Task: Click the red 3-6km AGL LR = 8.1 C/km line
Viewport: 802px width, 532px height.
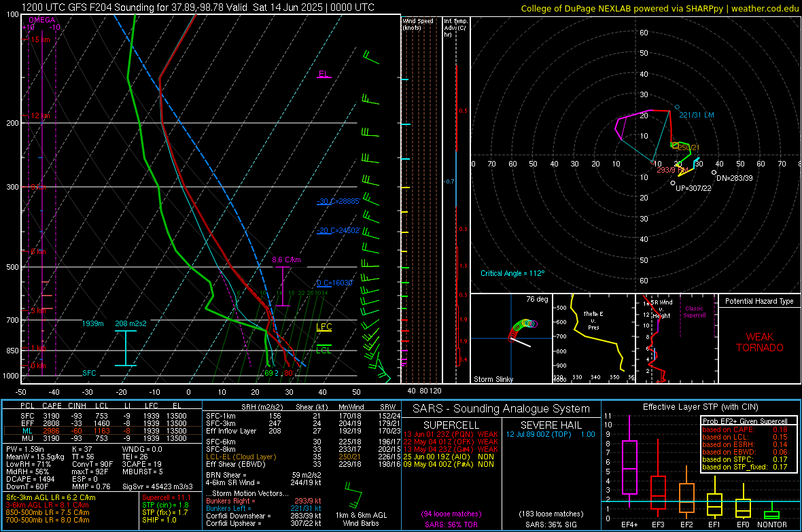Action: [x=48, y=506]
